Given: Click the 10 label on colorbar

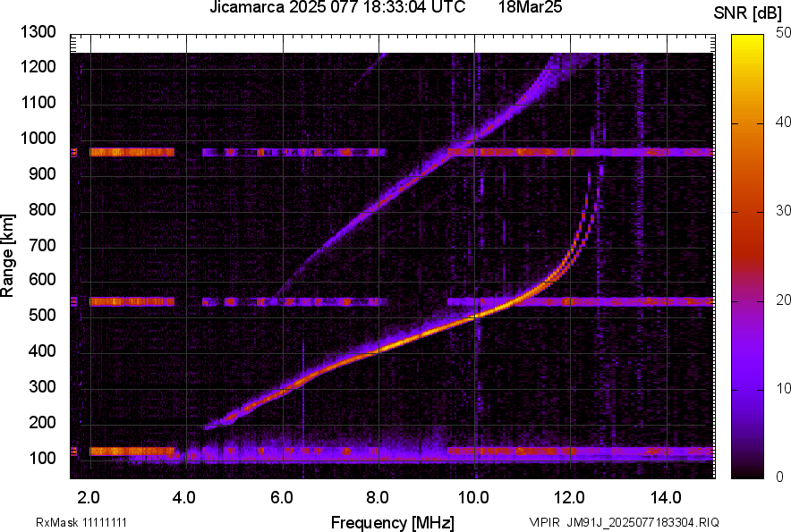Looking at the screenshot, I should click(x=783, y=388).
